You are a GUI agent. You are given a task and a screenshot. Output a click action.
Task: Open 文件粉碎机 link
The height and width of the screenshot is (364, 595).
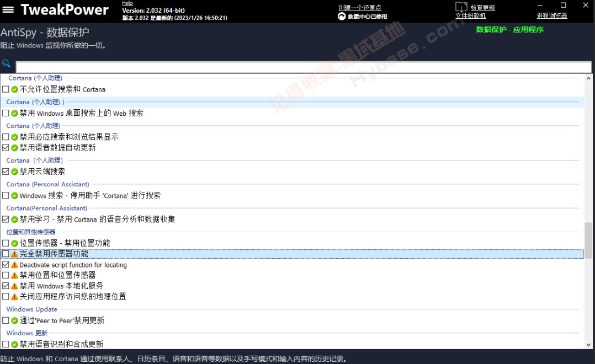[470, 15]
